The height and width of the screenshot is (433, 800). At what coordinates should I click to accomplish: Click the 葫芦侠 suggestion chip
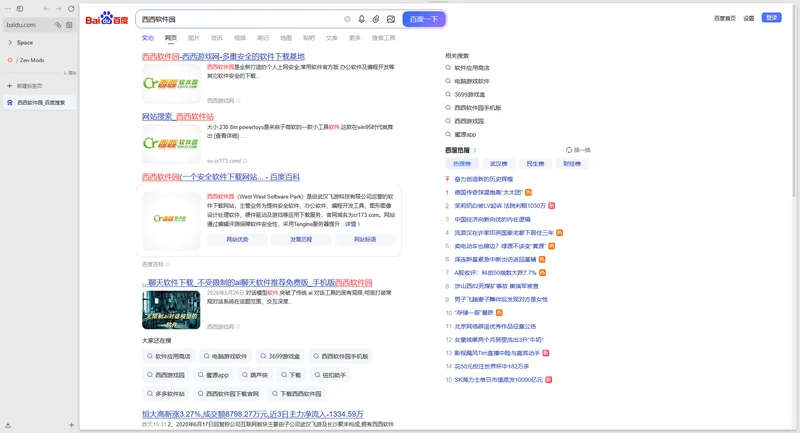pos(254,375)
